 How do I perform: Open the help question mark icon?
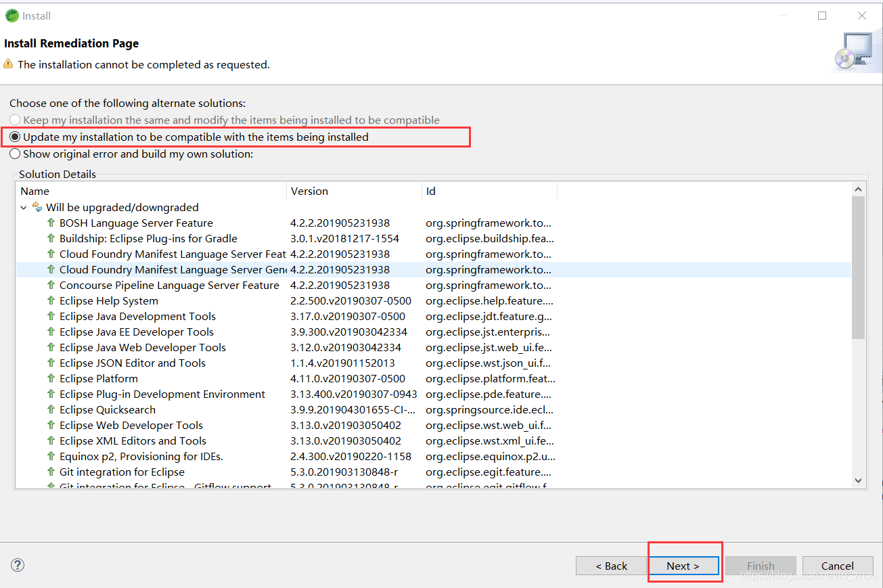click(18, 565)
